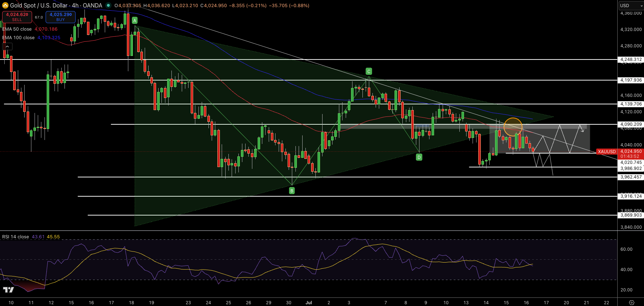Select the RSI 14 close indicator legend
644x306 pixels.
16,237
